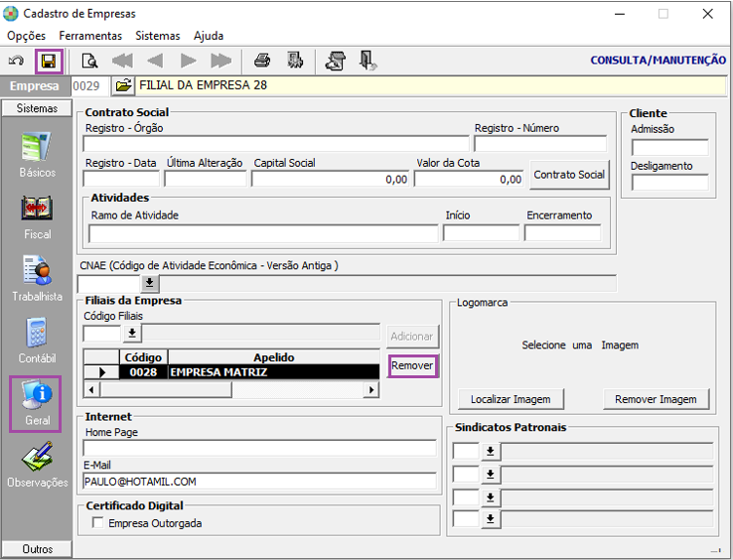733x560 pixels.
Task: Click the Admissão client date field
Action: [669, 148]
